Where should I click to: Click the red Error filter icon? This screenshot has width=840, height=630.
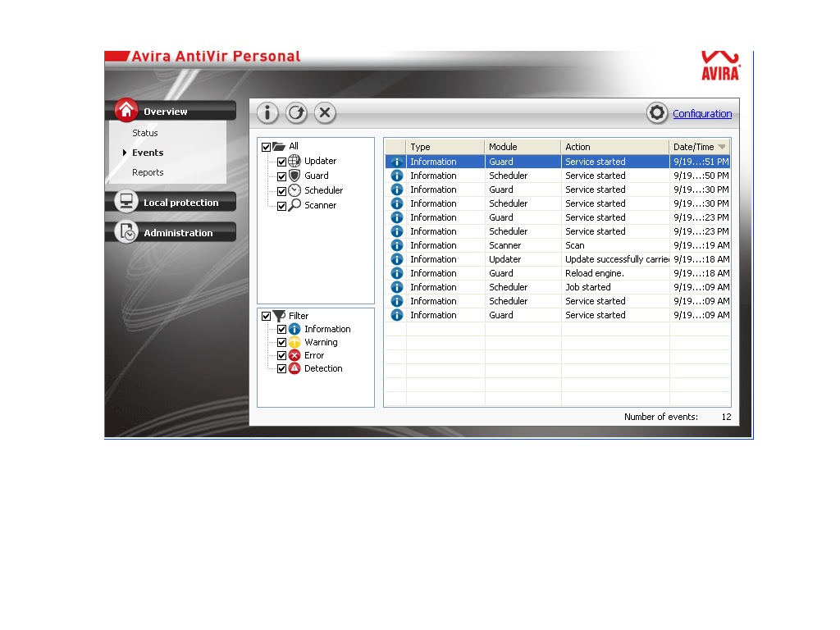click(x=294, y=355)
